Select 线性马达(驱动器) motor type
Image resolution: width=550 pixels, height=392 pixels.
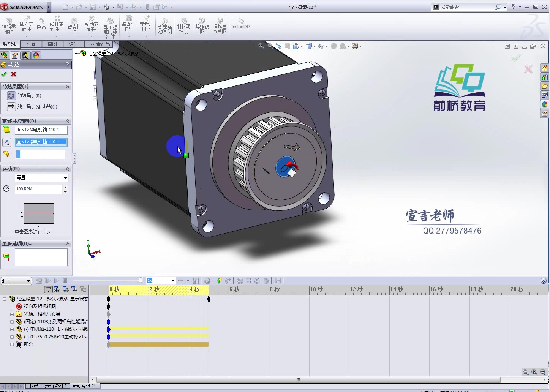32,107
